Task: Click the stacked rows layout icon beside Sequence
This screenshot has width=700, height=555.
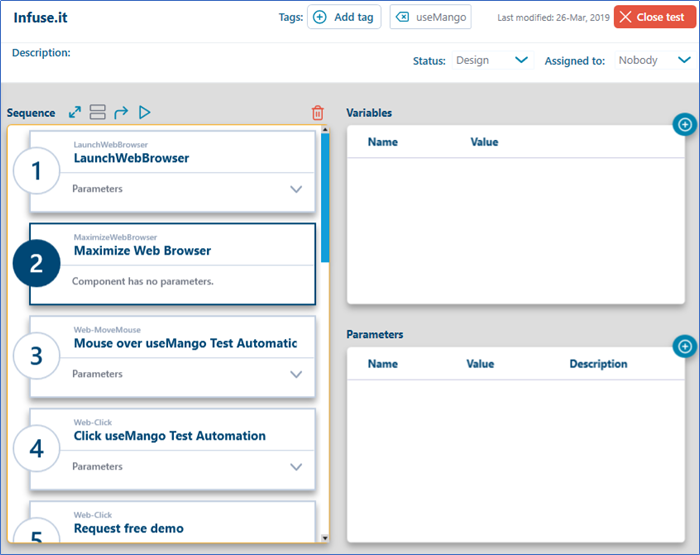Action: 97,112
